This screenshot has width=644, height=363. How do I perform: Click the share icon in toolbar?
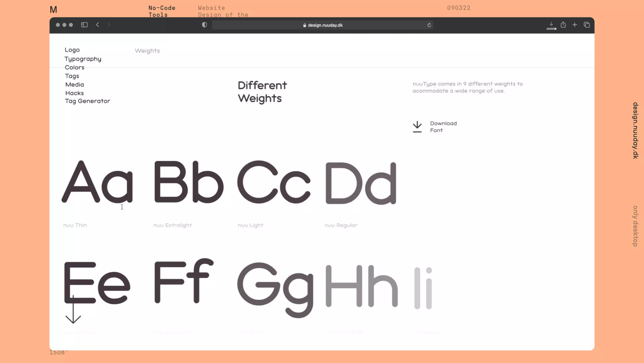563,25
